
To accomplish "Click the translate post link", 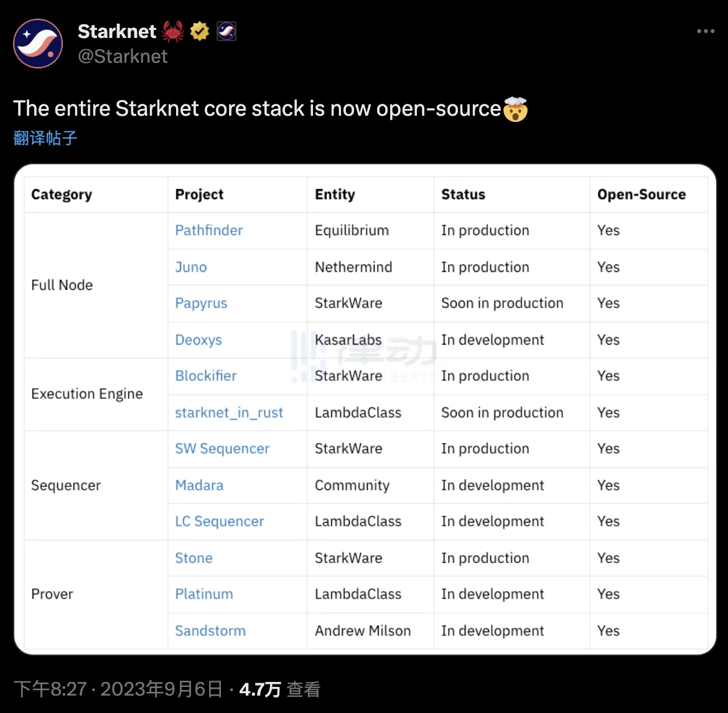I will 45,137.
